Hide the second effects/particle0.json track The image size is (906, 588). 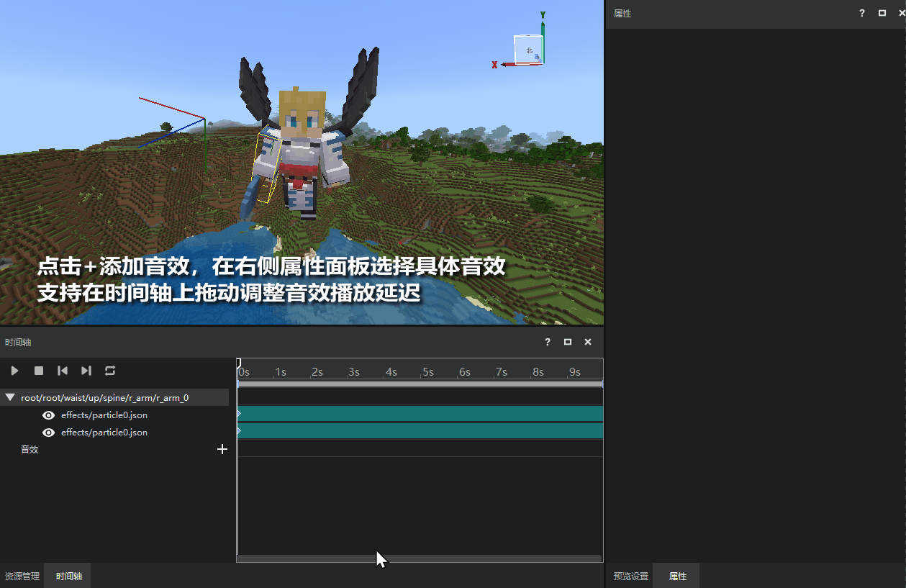(49, 433)
